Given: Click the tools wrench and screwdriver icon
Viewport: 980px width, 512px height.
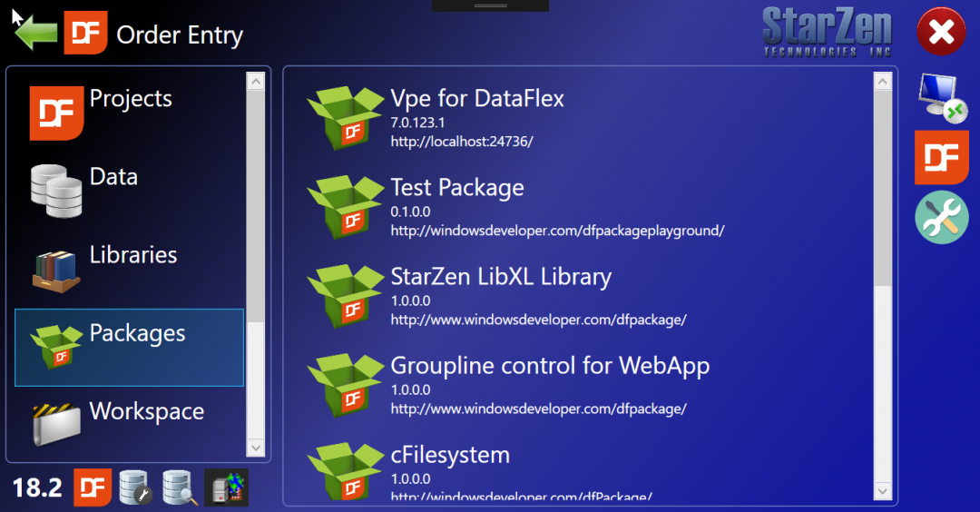Looking at the screenshot, I should point(941,217).
